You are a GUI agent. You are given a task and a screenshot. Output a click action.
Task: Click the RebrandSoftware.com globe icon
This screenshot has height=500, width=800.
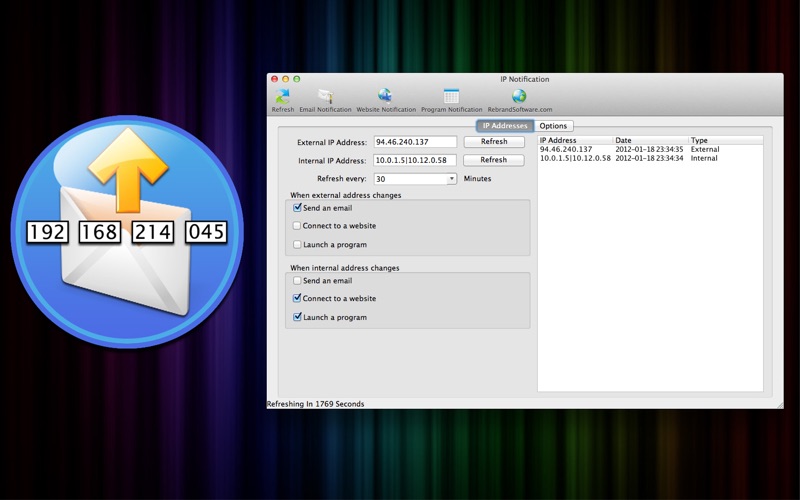coord(519,97)
